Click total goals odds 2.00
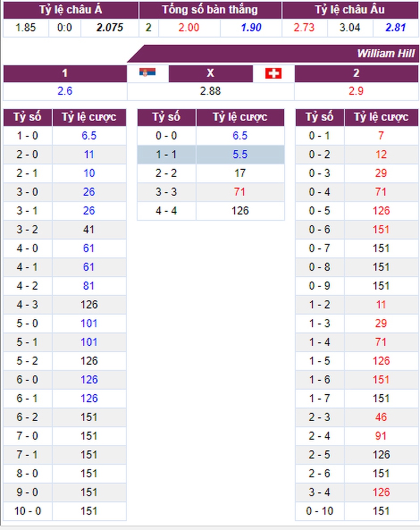 189,27
